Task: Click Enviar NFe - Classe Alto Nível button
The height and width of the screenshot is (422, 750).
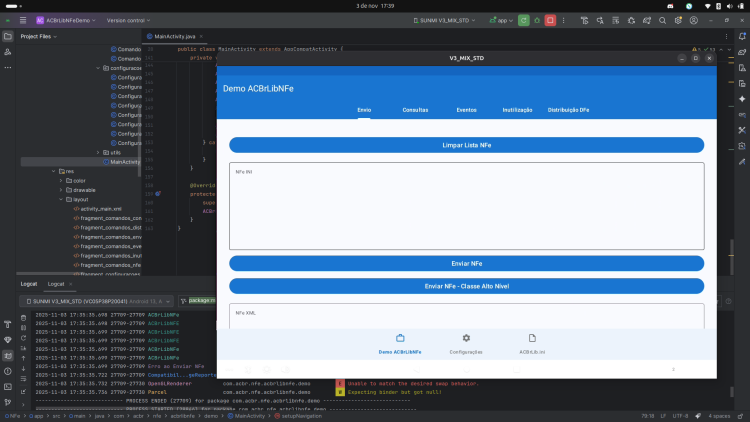Action: coord(466,286)
